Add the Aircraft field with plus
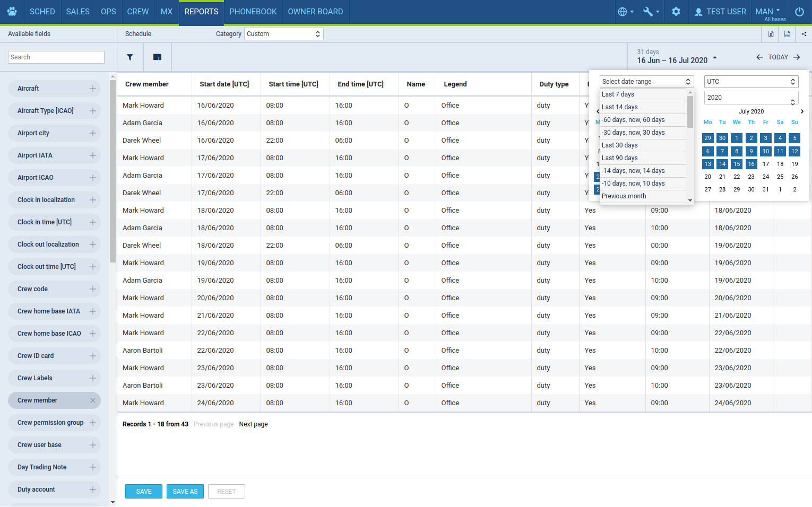Viewport: 812px width, 507px height. coord(93,89)
